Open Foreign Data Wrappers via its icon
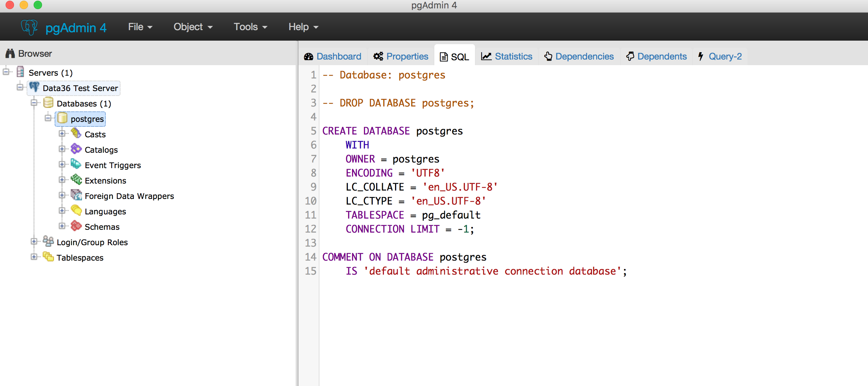The width and height of the screenshot is (868, 386). pos(76,195)
